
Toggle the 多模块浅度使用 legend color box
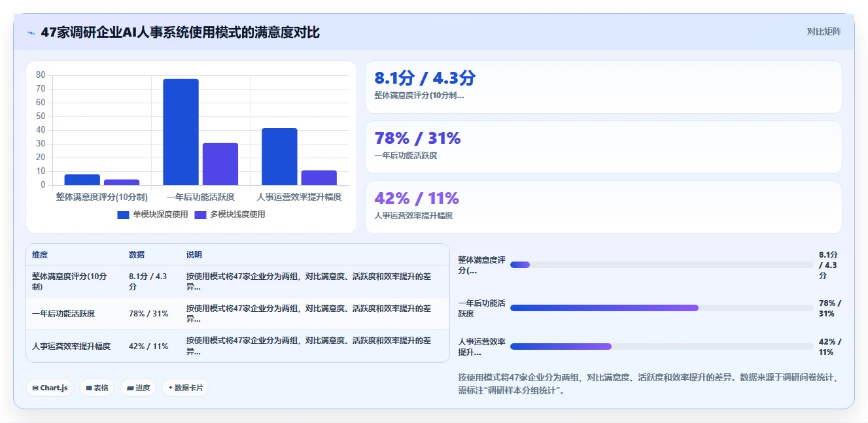coord(201,215)
